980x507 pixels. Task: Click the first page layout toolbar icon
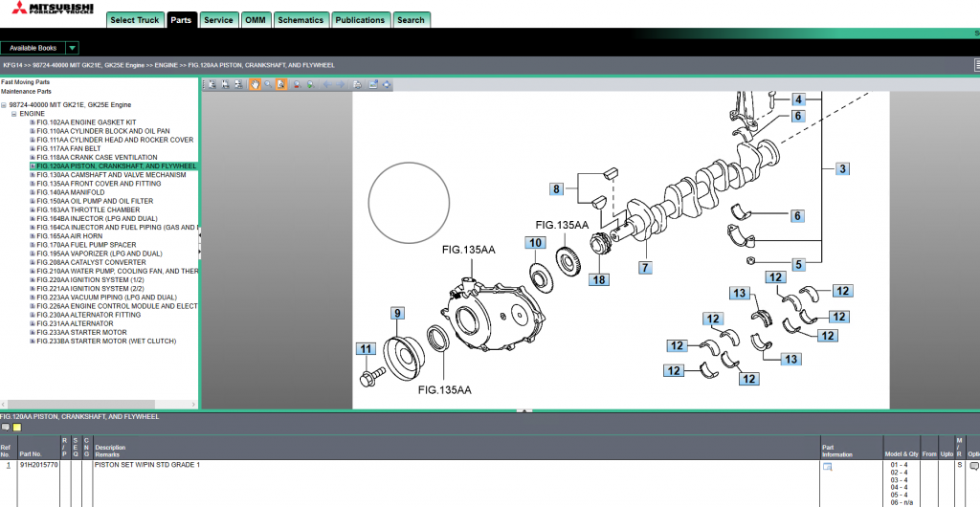point(212,84)
